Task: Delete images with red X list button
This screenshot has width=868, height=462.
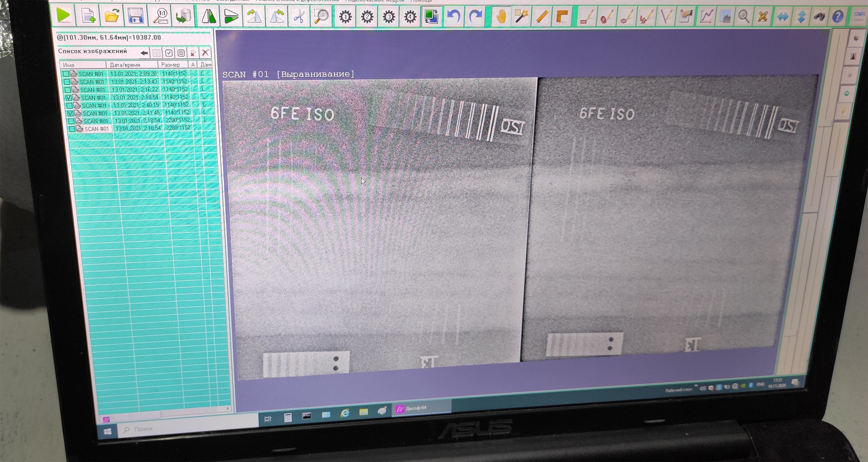Action: 205,53
